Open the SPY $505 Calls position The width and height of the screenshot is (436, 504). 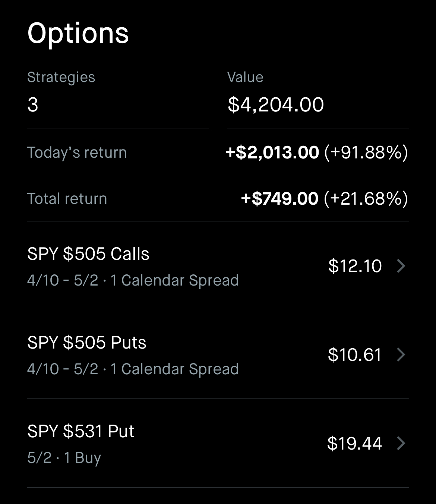[x=88, y=254]
